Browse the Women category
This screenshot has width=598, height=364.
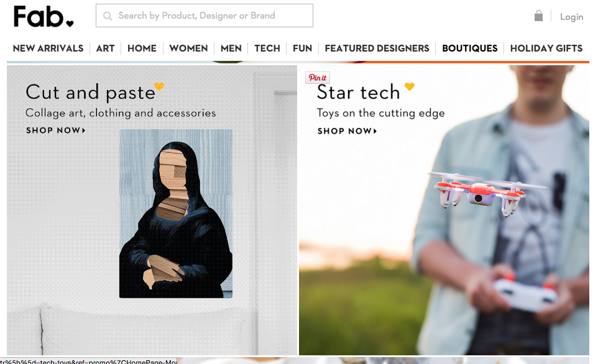tap(188, 48)
